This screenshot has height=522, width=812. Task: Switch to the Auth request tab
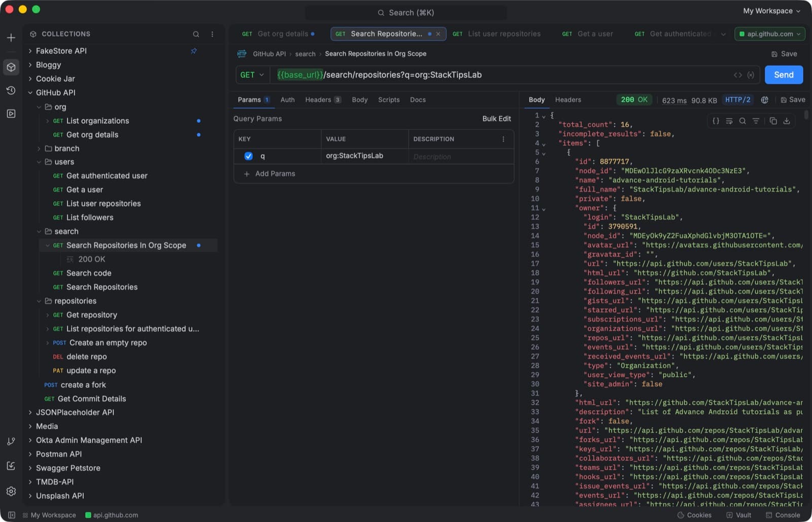(287, 100)
